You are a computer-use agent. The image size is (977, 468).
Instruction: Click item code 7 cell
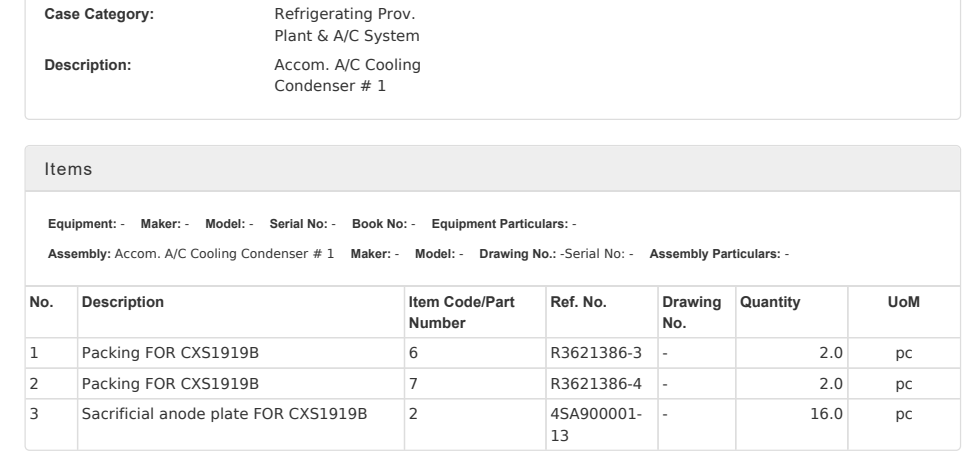413,383
